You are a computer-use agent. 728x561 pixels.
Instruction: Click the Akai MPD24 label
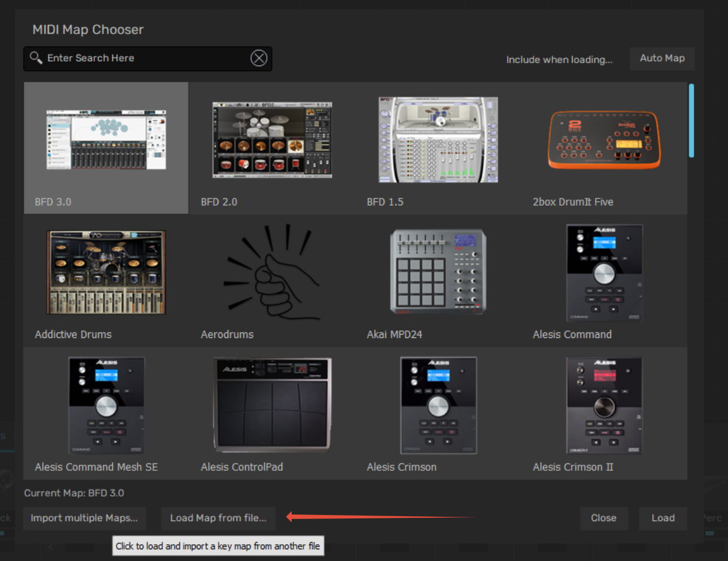pos(395,335)
